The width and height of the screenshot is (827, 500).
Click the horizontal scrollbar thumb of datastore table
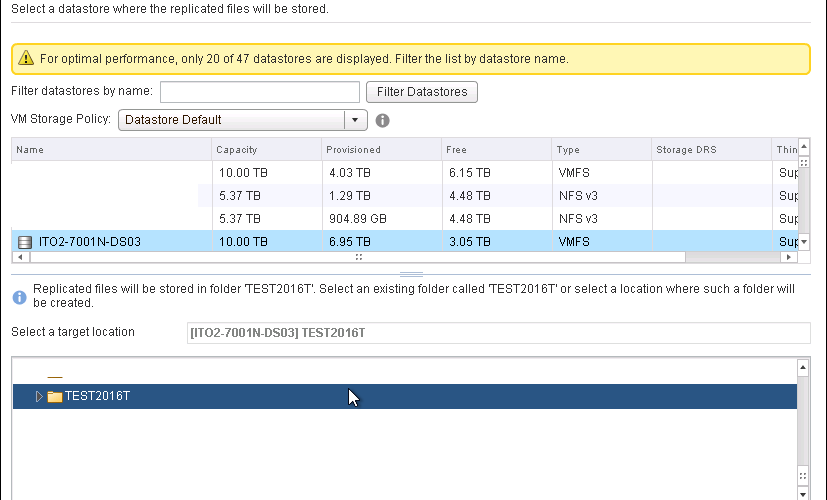358,257
